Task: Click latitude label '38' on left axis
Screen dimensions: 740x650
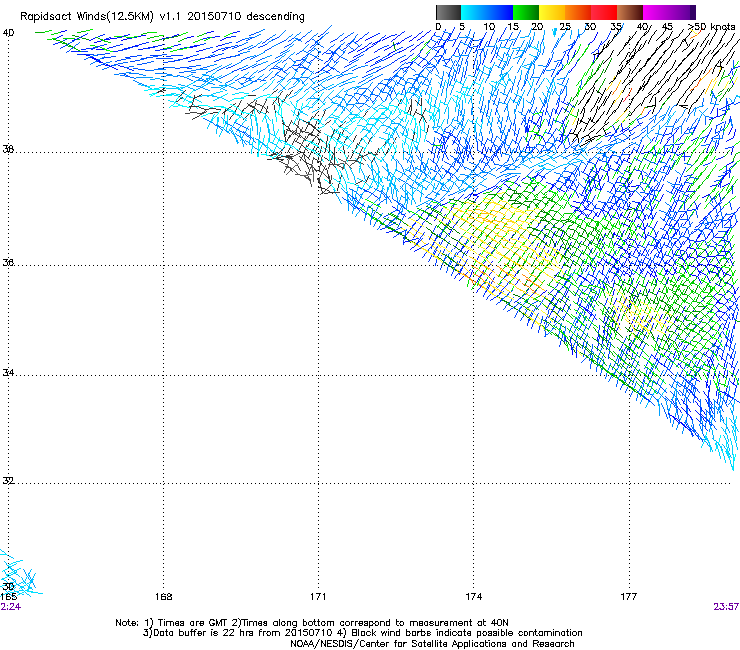Action: [x=8, y=149]
